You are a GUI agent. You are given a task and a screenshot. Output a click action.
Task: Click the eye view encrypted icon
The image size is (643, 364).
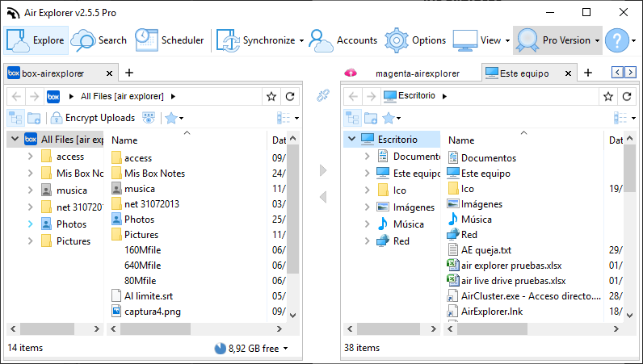click(x=149, y=118)
